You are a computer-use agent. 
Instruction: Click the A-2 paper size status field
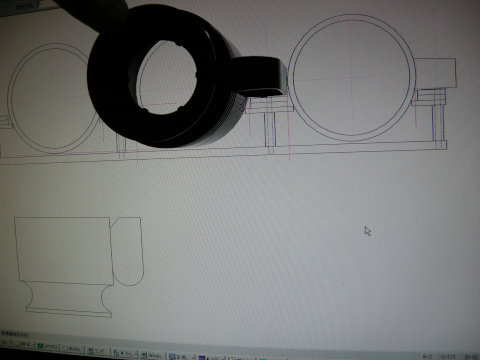[427, 356]
